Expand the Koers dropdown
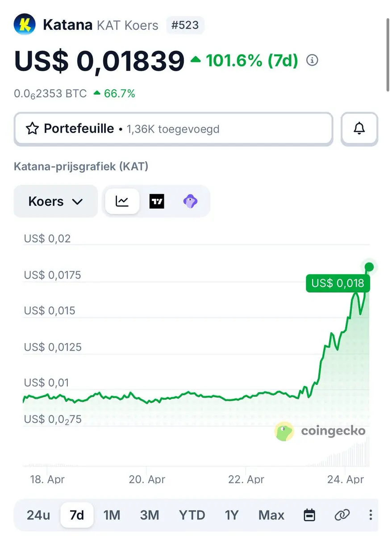The height and width of the screenshot is (536, 392). click(x=56, y=201)
